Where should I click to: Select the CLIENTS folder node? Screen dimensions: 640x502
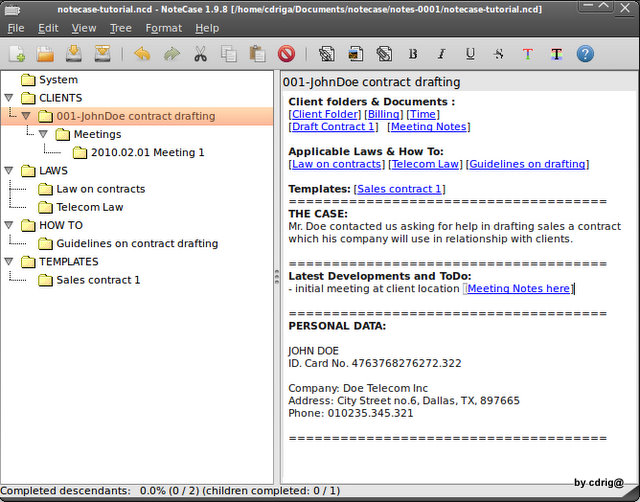(60, 98)
